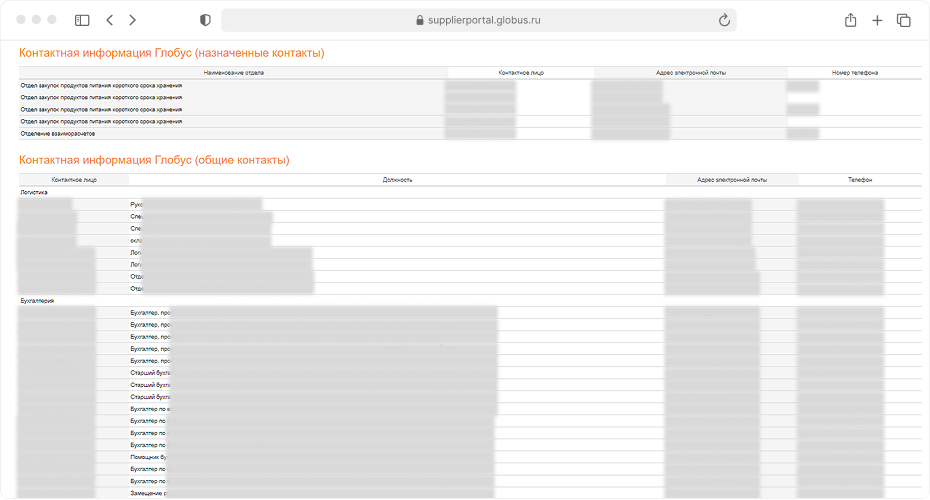Click the green zoom window button
Image resolution: width=930 pixels, height=500 pixels.
pyautogui.click(x=52, y=20)
